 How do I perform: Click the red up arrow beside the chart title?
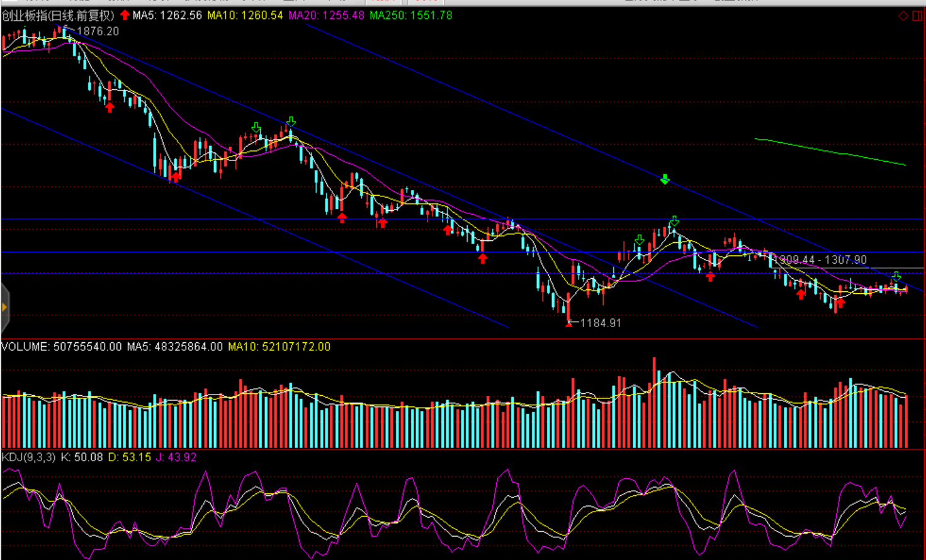click(125, 15)
